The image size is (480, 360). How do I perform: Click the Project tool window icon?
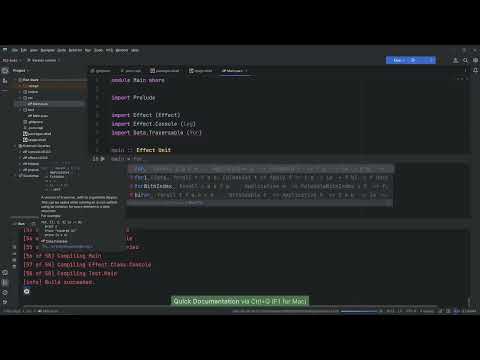5,71
